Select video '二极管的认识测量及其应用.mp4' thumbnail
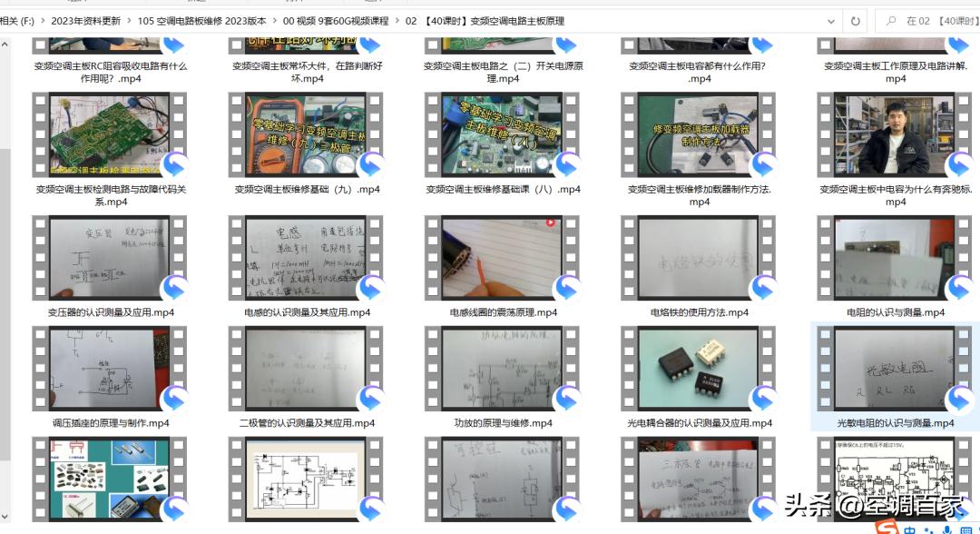Image resolution: width=980 pixels, height=534 pixels. click(307, 369)
